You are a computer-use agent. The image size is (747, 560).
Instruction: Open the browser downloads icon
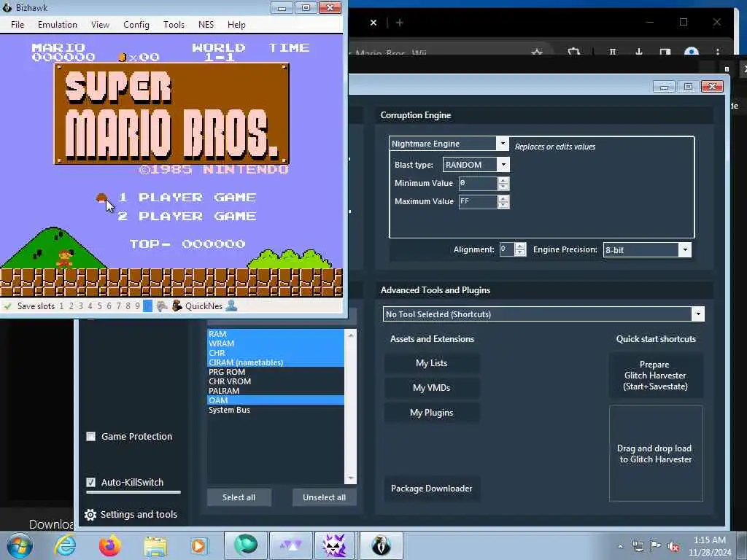click(x=639, y=52)
